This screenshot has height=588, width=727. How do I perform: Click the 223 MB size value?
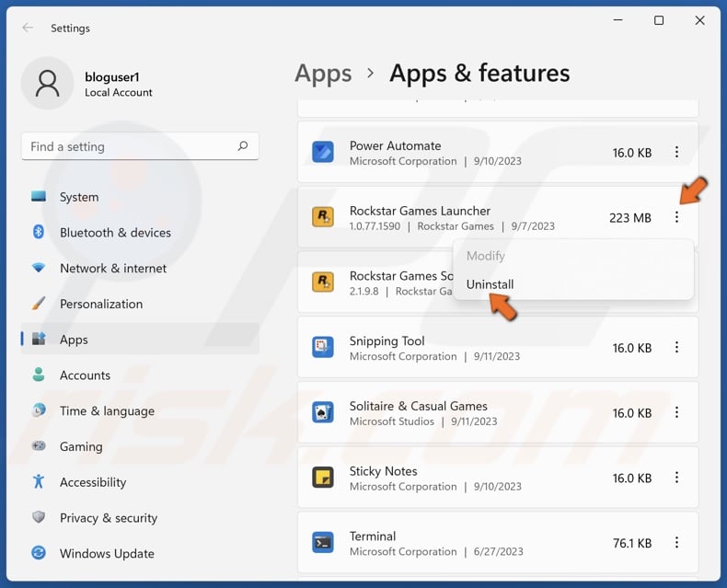point(630,218)
